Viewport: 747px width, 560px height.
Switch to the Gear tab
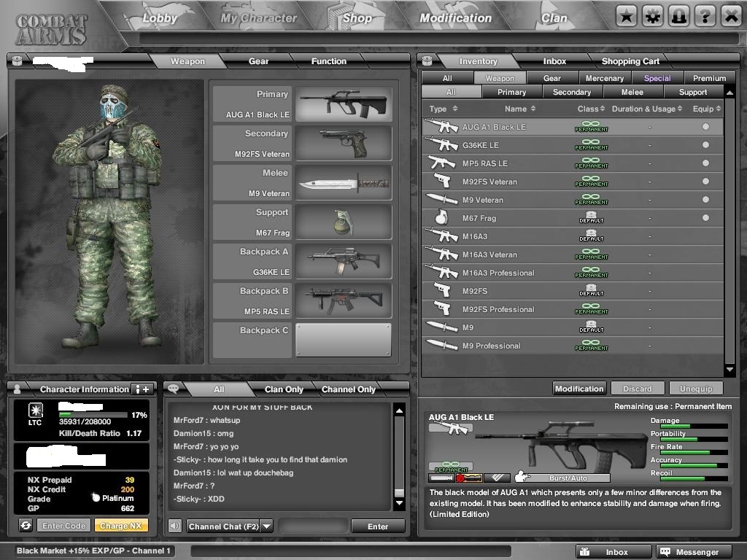click(258, 61)
